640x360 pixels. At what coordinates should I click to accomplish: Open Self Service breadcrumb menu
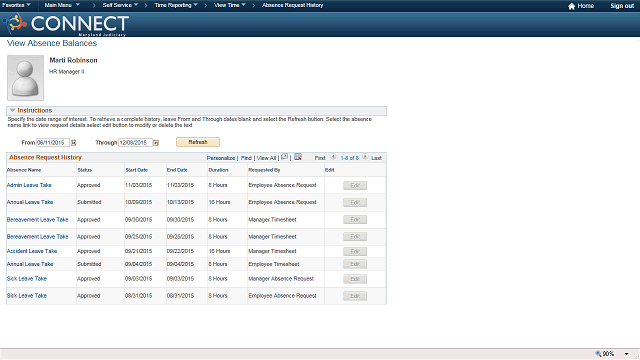(120, 5)
